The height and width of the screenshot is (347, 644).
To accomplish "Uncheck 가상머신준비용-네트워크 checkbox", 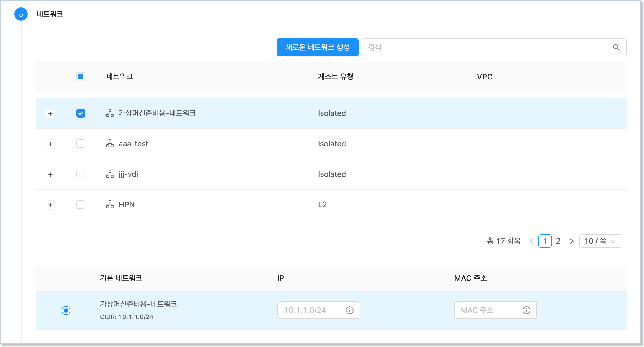I will pyautogui.click(x=81, y=113).
